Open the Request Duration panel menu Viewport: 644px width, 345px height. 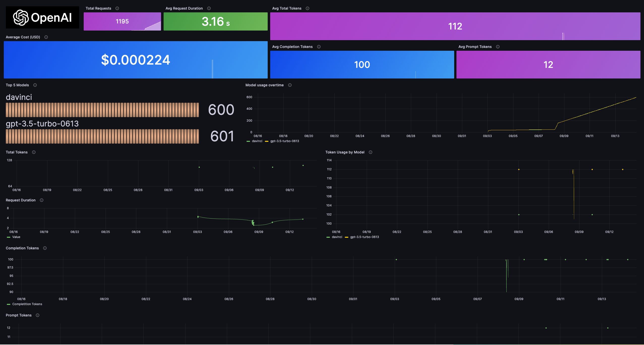tap(21, 200)
